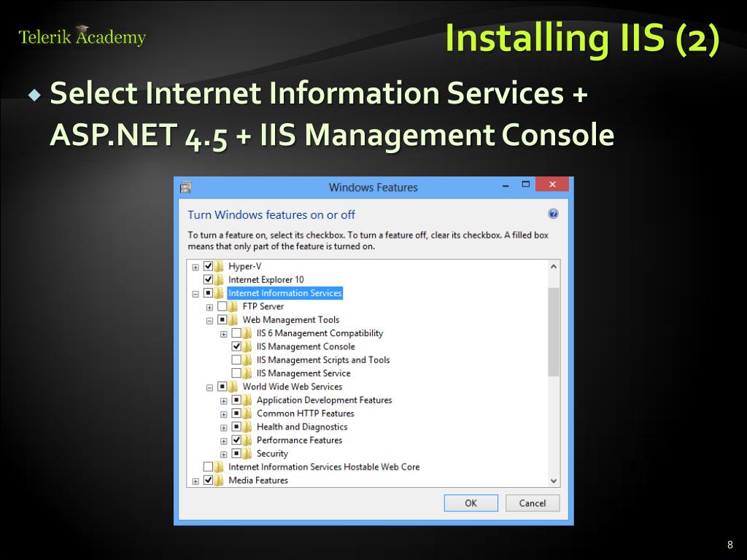This screenshot has height=560, width=747.
Task: Click the Web Management Tools folder icon
Action: [x=233, y=319]
